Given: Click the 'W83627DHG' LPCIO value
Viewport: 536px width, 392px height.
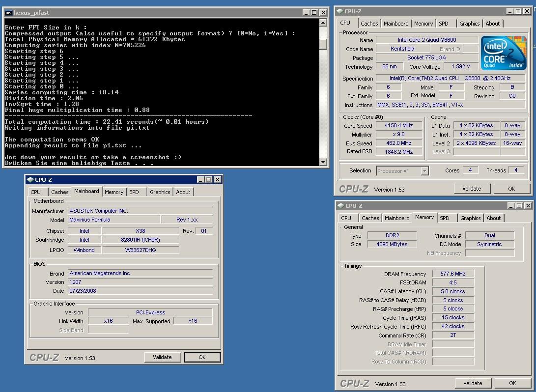Looking at the screenshot, I should pyautogui.click(x=141, y=250).
